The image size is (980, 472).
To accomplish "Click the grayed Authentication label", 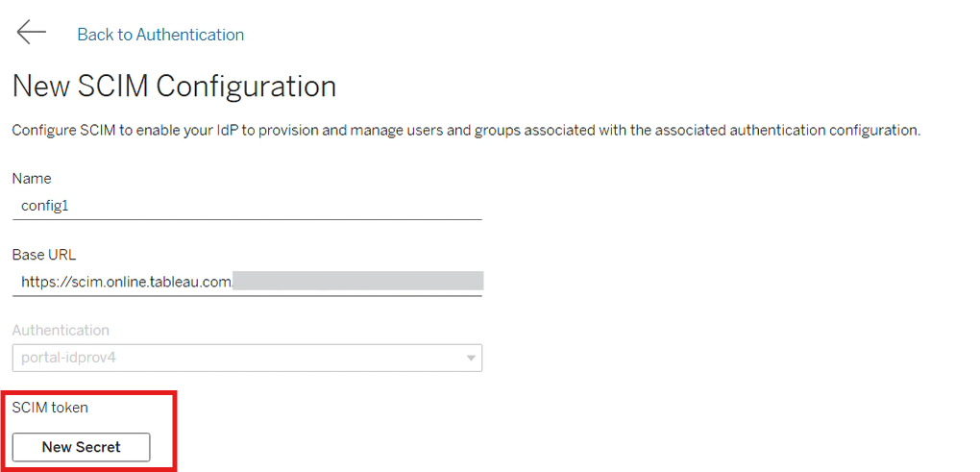I will coord(61,330).
